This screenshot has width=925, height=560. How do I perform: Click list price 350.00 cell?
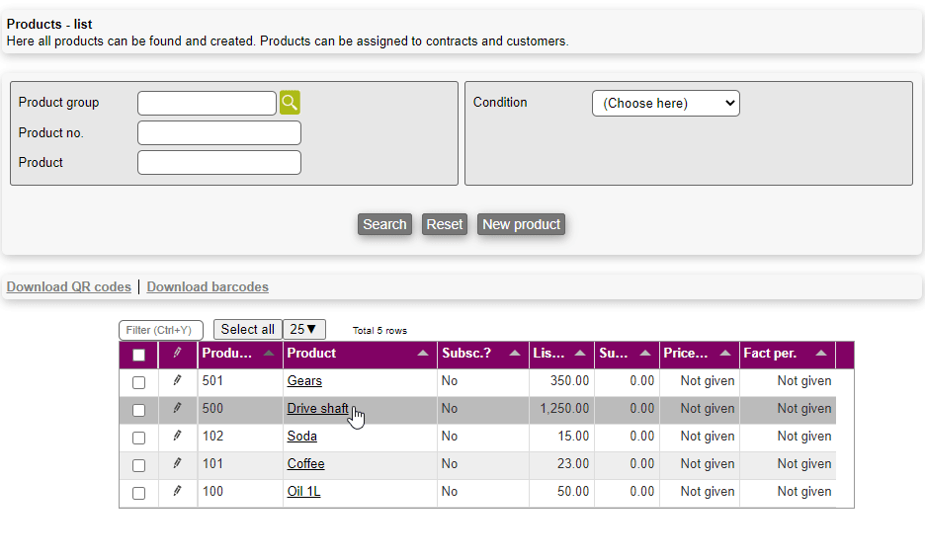[x=561, y=381]
